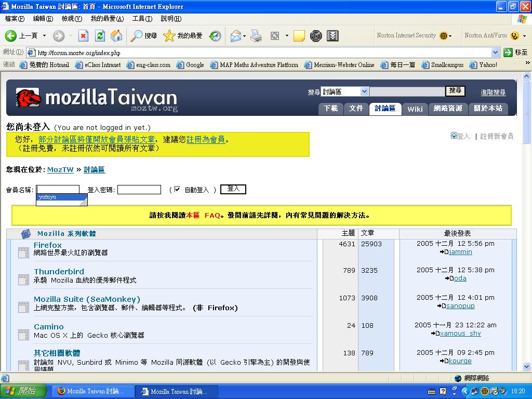Print the page with printer icon

coord(257,36)
